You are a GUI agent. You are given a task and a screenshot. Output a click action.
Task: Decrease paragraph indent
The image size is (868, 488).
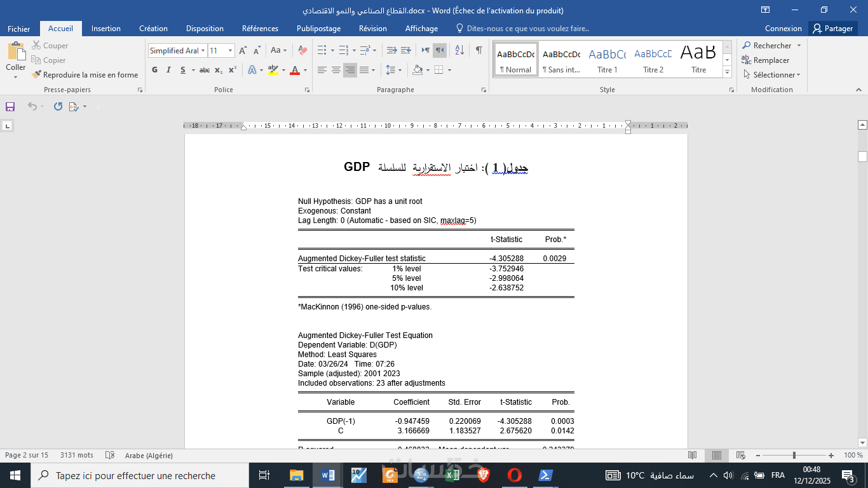coord(391,50)
